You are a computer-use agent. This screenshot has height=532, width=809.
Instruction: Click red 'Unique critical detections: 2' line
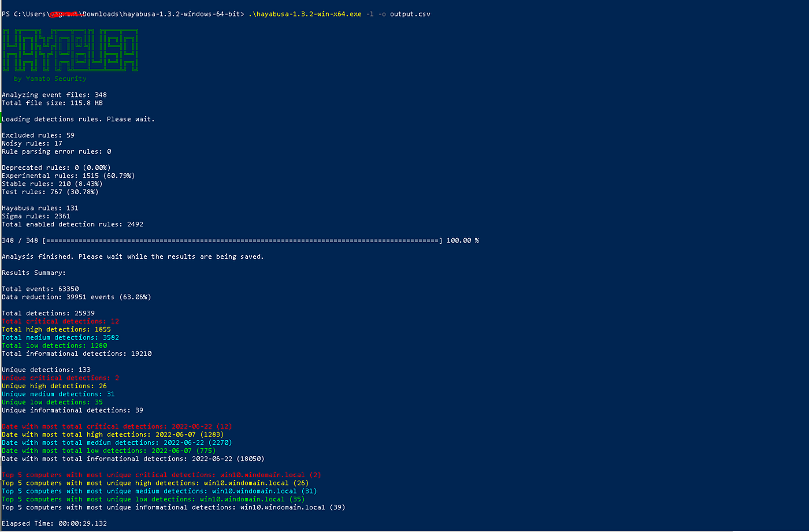(60, 378)
